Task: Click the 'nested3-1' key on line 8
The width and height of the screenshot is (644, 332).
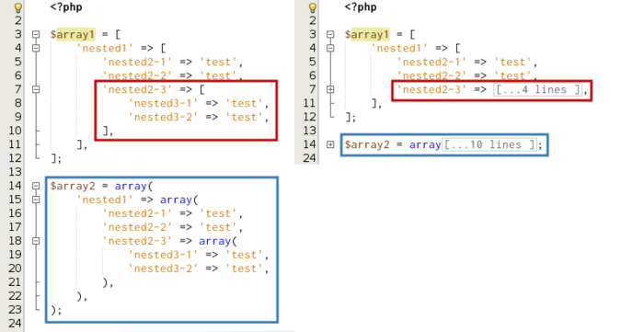Action: click(163, 103)
